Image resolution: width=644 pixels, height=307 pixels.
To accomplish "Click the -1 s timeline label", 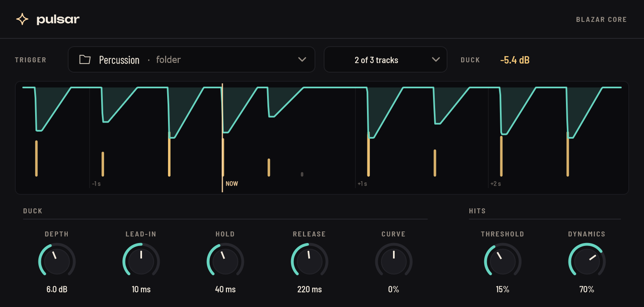I will pyautogui.click(x=96, y=184).
